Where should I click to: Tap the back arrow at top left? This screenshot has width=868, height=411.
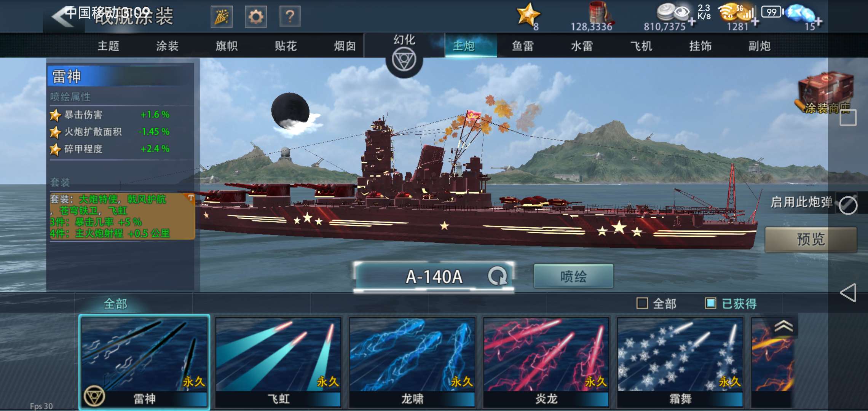[63, 17]
